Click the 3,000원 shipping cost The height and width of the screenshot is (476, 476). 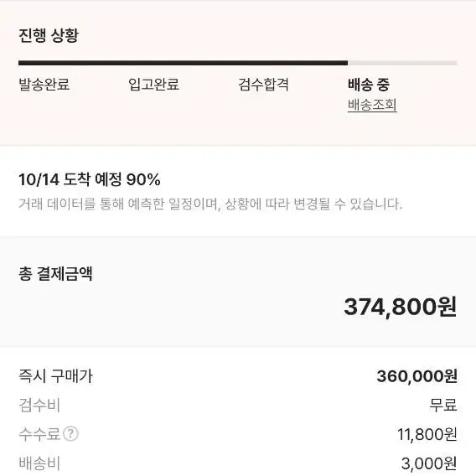[429, 463]
